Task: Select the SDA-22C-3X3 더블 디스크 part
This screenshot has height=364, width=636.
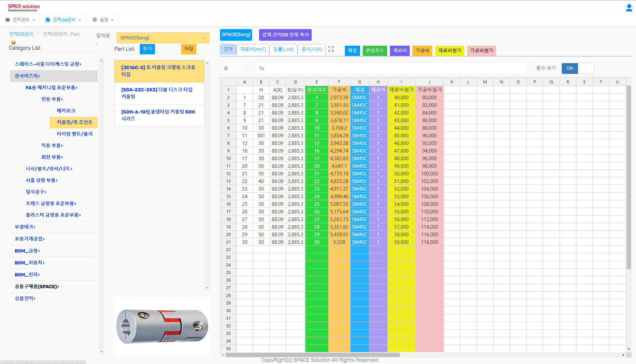Action: [x=159, y=93]
